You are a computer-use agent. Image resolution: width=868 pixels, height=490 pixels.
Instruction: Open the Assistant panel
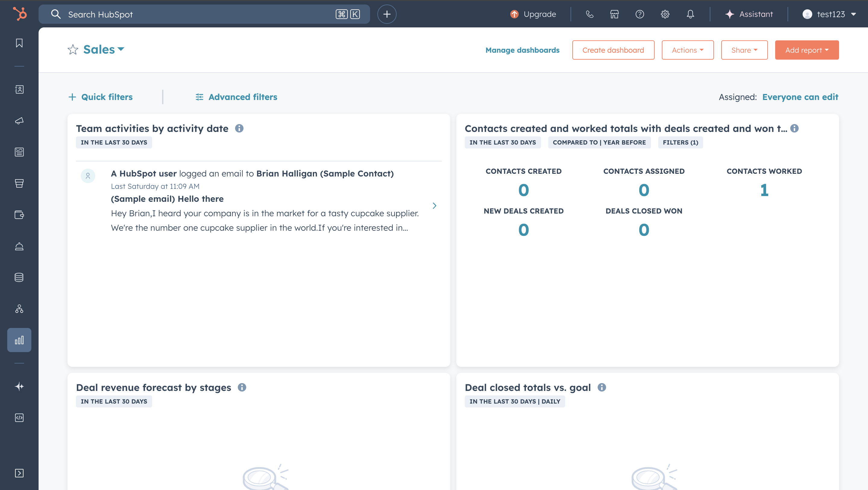coord(749,14)
